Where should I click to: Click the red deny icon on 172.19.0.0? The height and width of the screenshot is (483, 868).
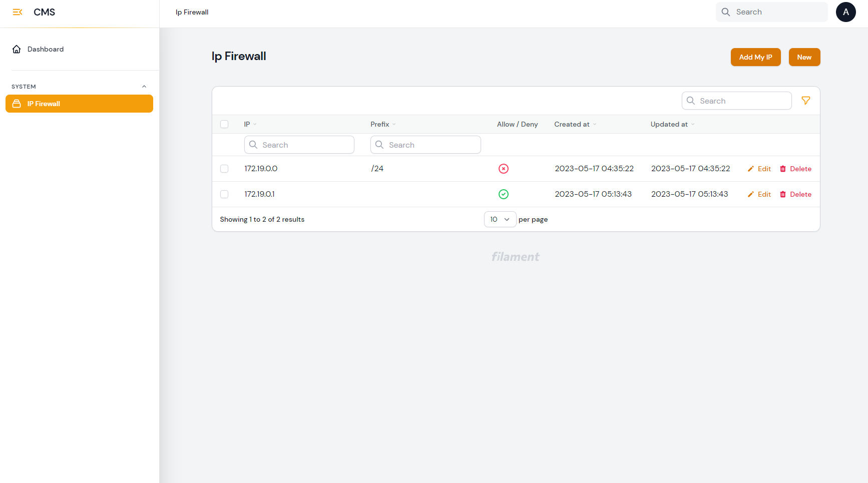coord(504,169)
